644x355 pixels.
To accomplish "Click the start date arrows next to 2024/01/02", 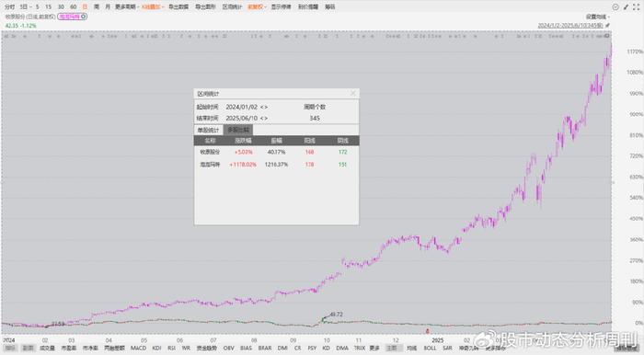I will [x=264, y=107].
